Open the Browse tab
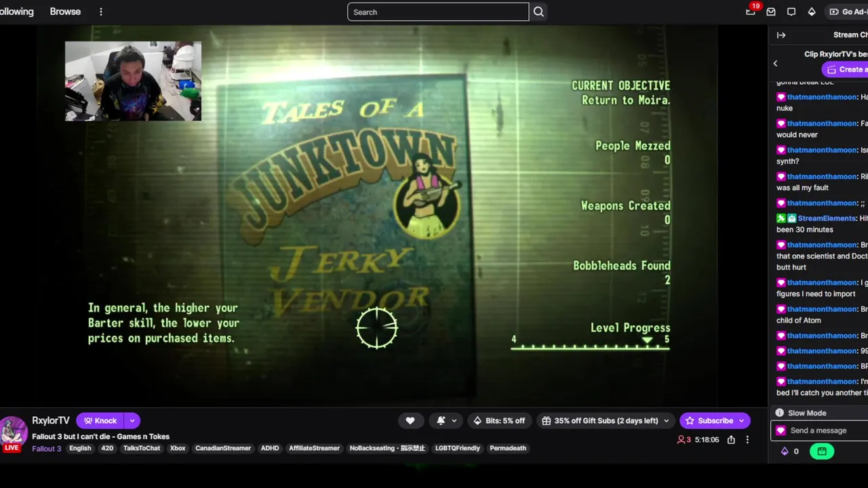868x488 pixels. [x=65, y=12]
